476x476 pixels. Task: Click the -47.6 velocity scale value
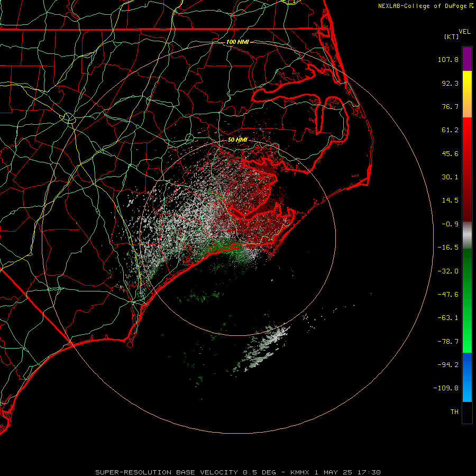448,295
